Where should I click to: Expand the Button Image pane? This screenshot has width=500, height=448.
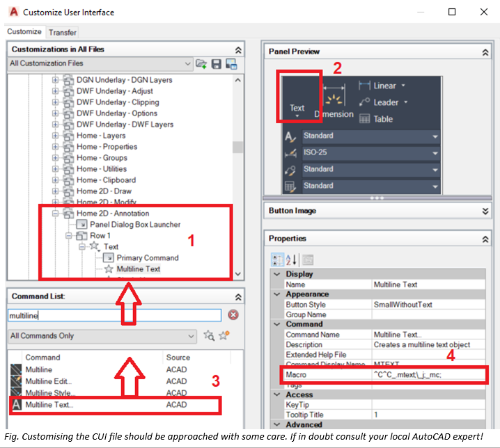click(485, 211)
